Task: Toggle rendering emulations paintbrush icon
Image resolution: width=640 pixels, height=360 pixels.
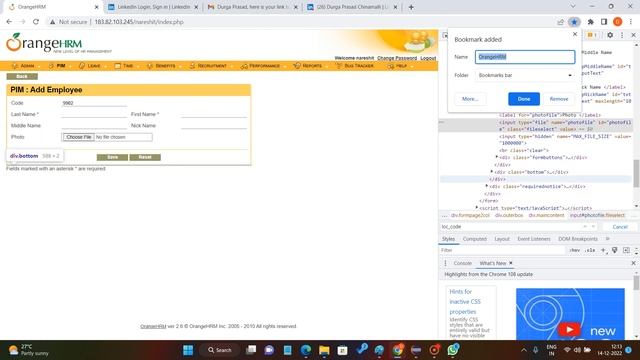Action: click(x=615, y=250)
